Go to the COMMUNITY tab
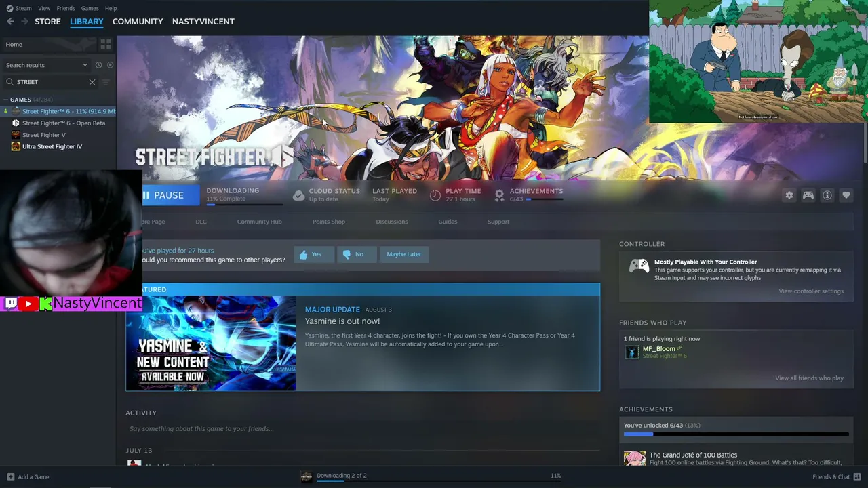Image resolution: width=868 pixels, height=488 pixels. (138, 22)
